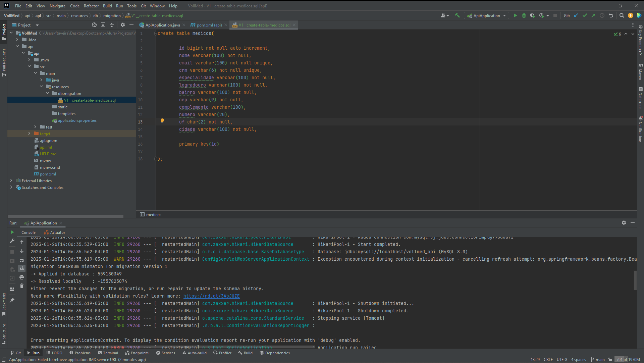Expand the java folder

pos(41,80)
